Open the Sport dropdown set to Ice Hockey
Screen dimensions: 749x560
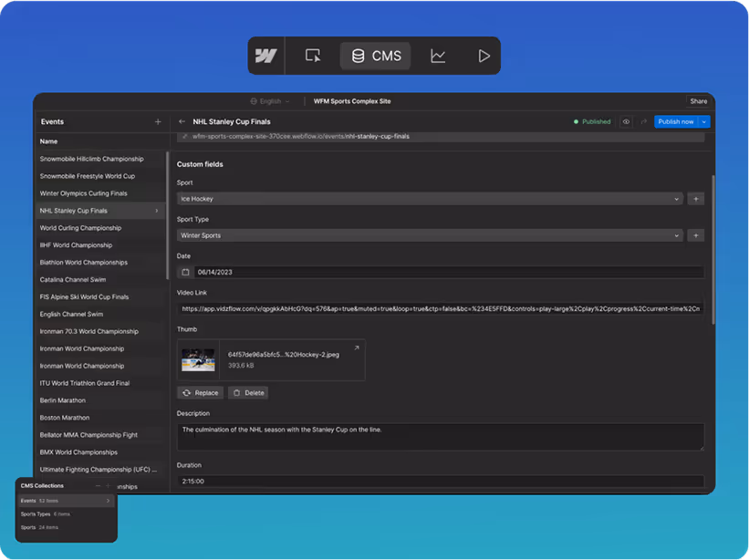(x=430, y=199)
